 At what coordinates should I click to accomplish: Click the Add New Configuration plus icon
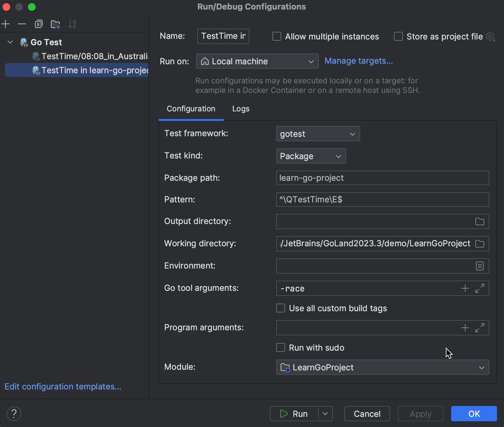coord(6,24)
